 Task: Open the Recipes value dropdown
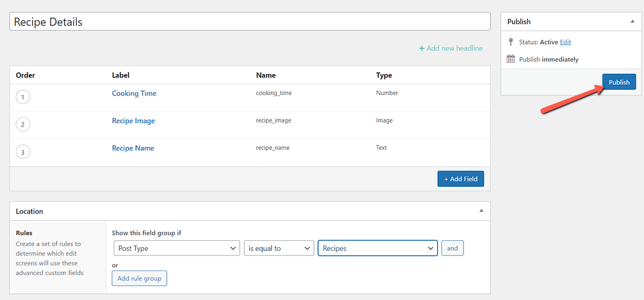(377, 248)
